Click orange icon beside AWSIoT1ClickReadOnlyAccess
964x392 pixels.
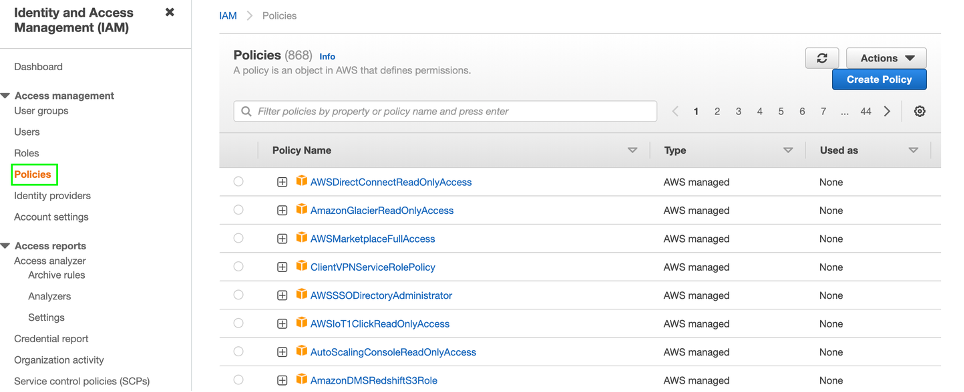tap(301, 323)
